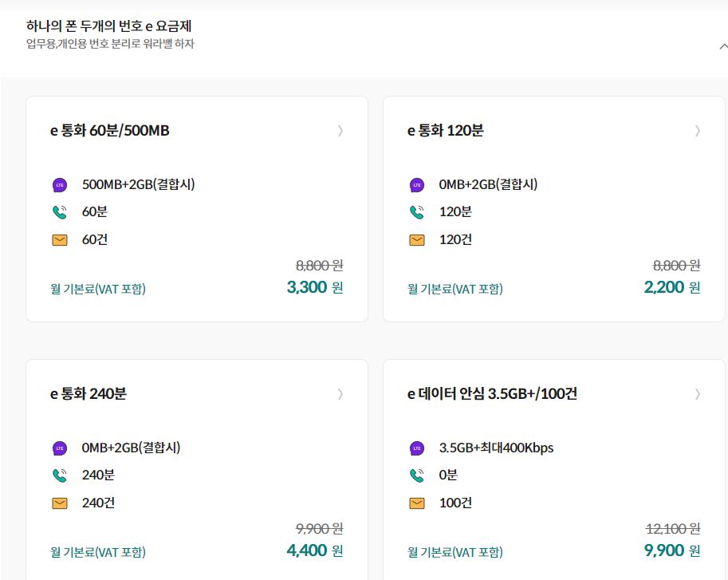Select the LTE icon on e 데이터 안심 card

416,448
